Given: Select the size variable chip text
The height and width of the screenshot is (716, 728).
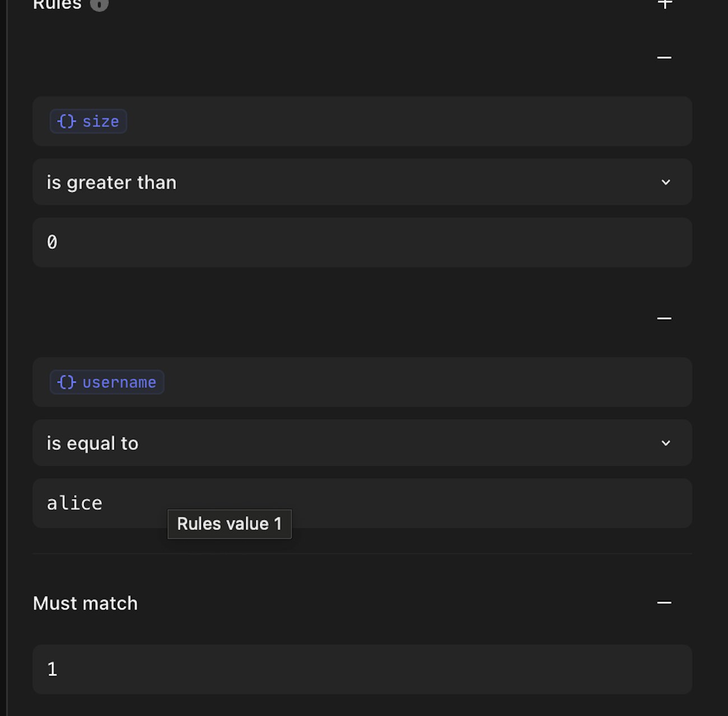Looking at the screenshot, I should pos(101,122).
